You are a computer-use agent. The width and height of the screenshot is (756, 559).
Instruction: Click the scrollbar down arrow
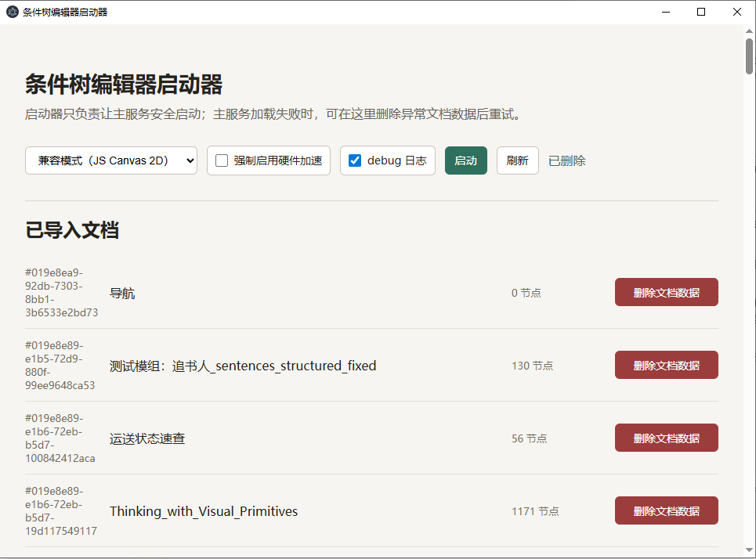tap(749, 550)
